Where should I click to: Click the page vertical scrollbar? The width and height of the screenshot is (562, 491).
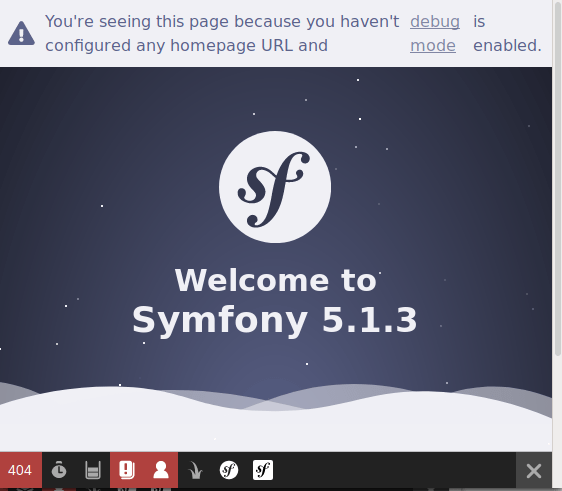point(557,179)
